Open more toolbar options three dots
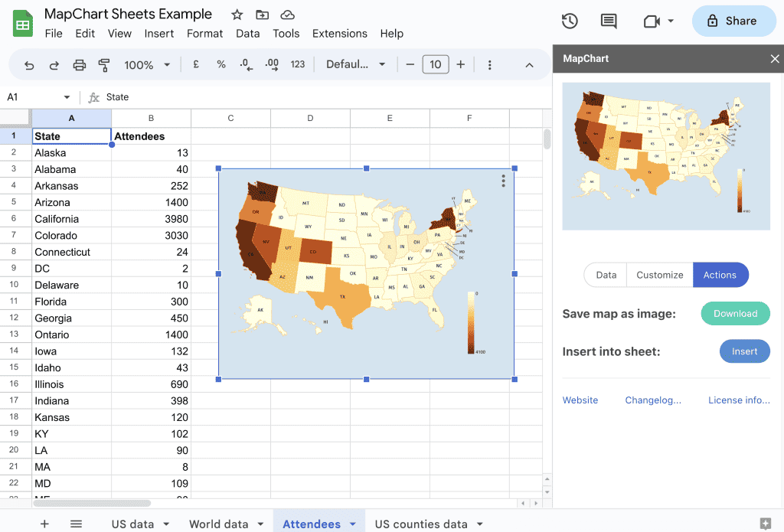Viewport: 784px width, 532px height. [489, 65]
